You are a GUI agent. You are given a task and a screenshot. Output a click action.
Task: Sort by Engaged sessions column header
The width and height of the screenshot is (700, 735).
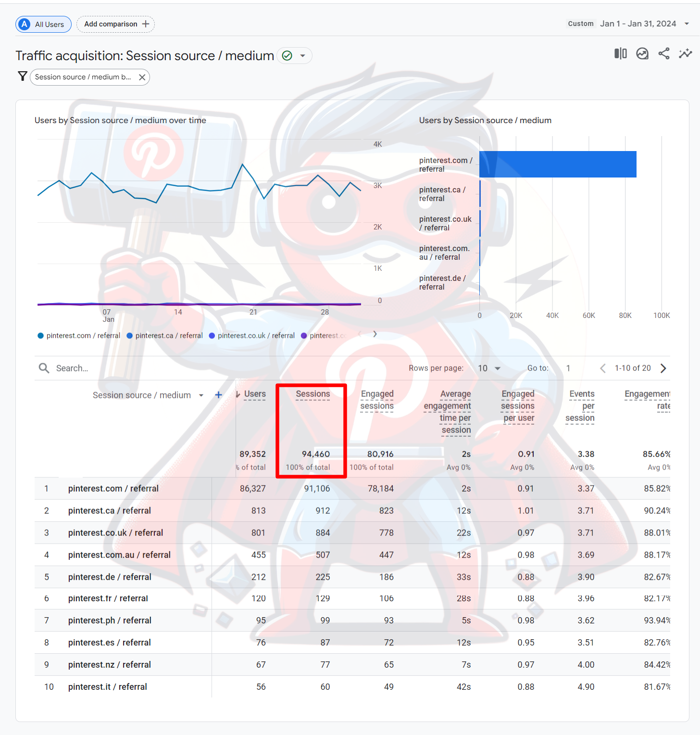pyautogui.click(x=377, y=400)
